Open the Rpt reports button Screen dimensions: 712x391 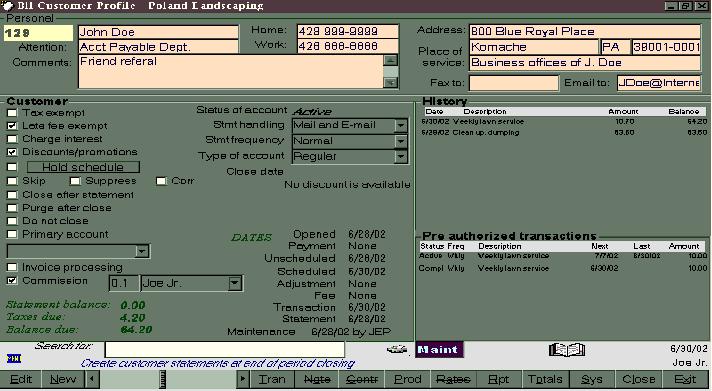click(x=498, y=379)
